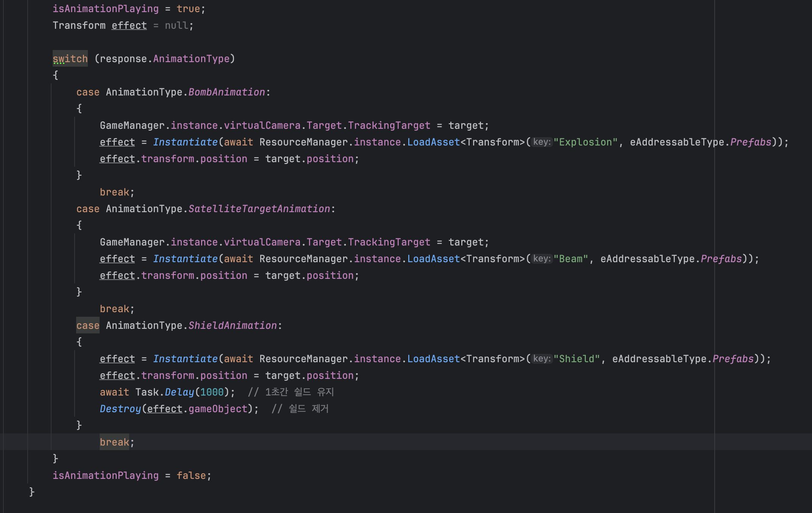Click the "Beam" string literal
Viewport: 812px width, 513px height.
tap(571, 259)
